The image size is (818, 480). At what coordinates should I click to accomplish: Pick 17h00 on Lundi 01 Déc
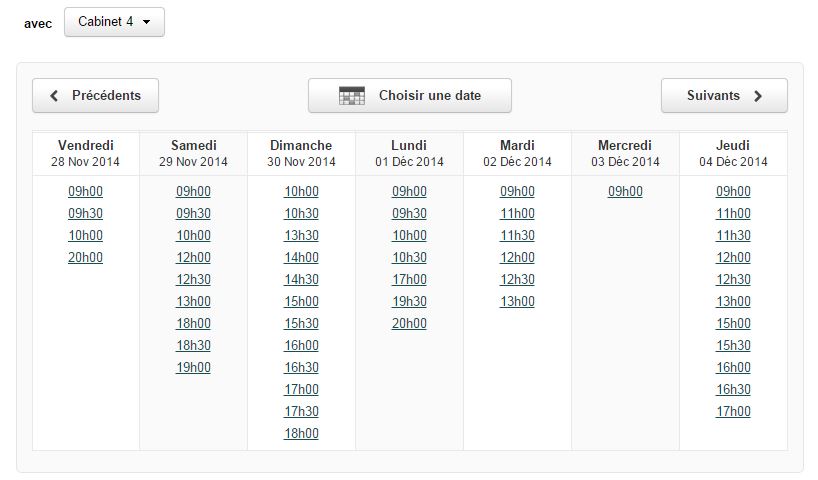tap(410, 279)
